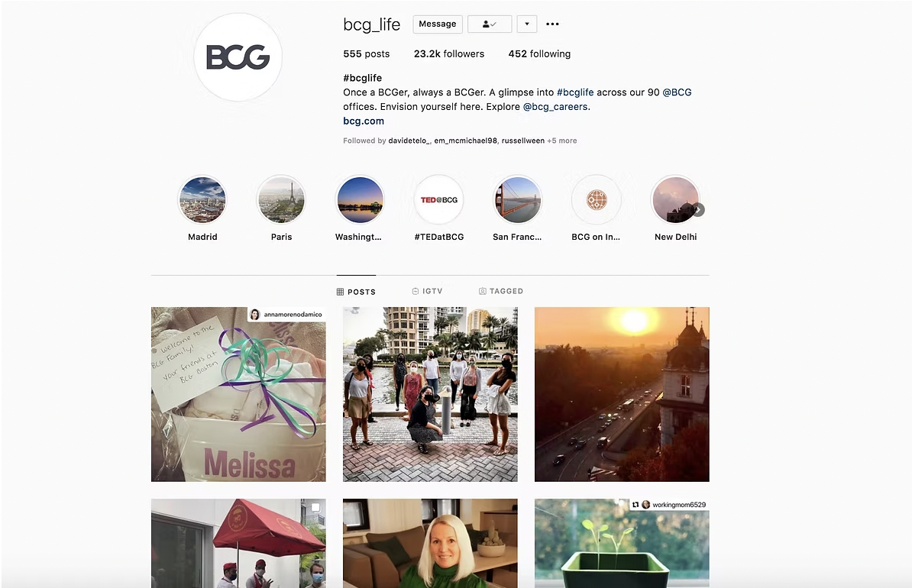The image size is (912, 588).
Task: Expand the +5 more followers list
Action: [562, 141]
